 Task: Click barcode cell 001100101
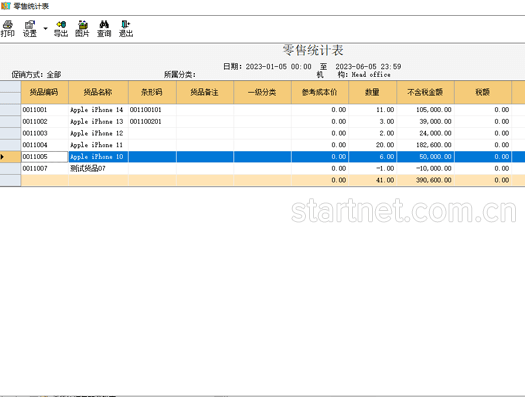152,110
